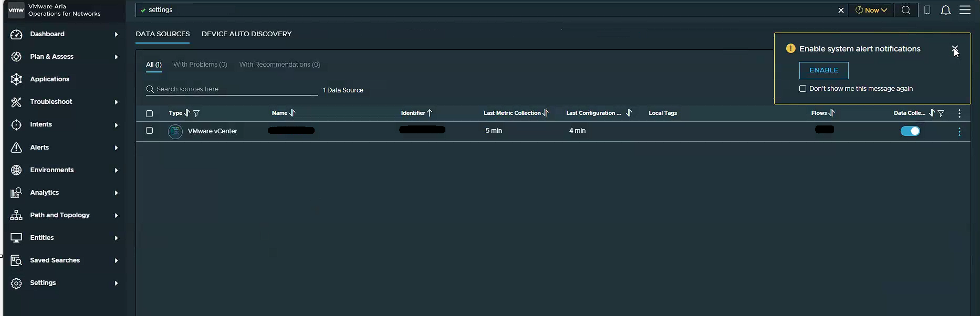
Task: Sort by Identifier column arrow
Action: pyautogui.click(x=430, y=113)
